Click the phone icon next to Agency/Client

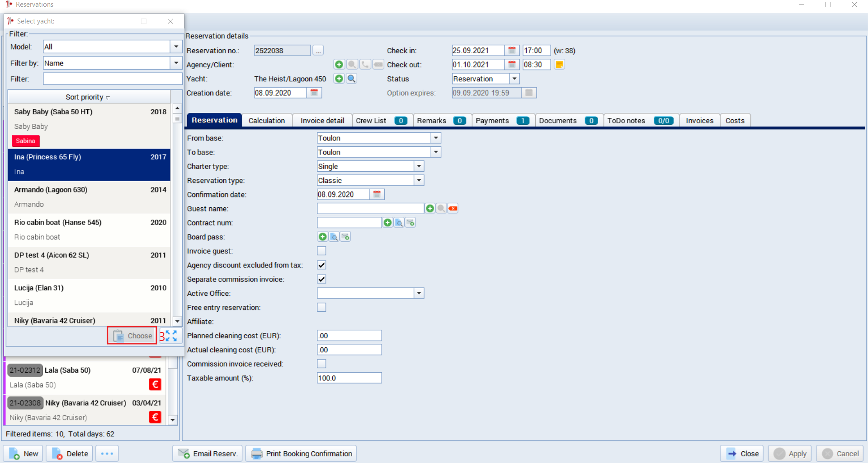click(365, 65)
